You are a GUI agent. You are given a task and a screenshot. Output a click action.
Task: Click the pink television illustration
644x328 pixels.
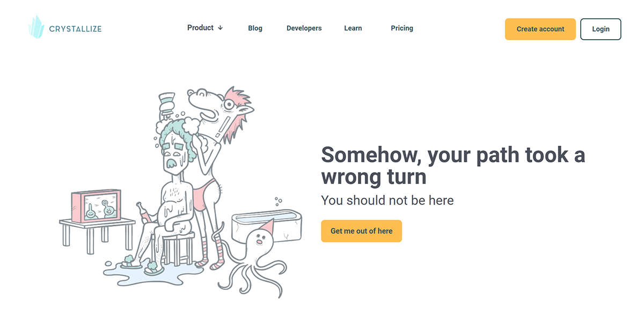(x=97, y=207)
